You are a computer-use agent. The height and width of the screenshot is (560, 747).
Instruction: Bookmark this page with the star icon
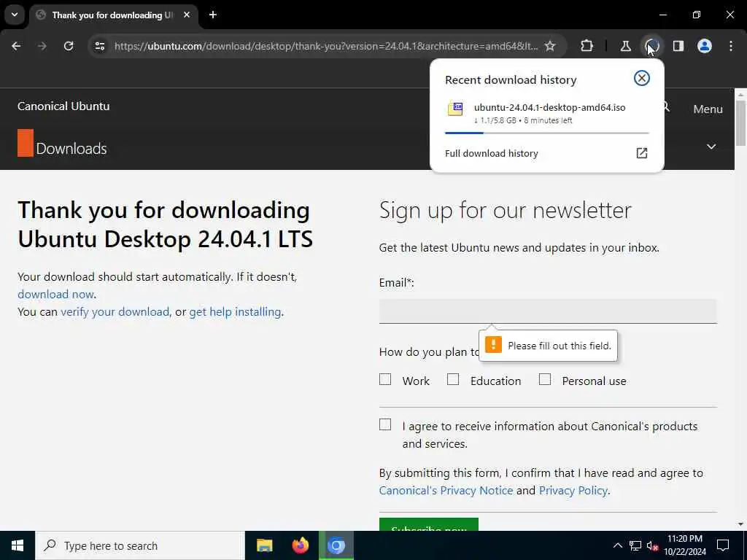coord(550,46)
